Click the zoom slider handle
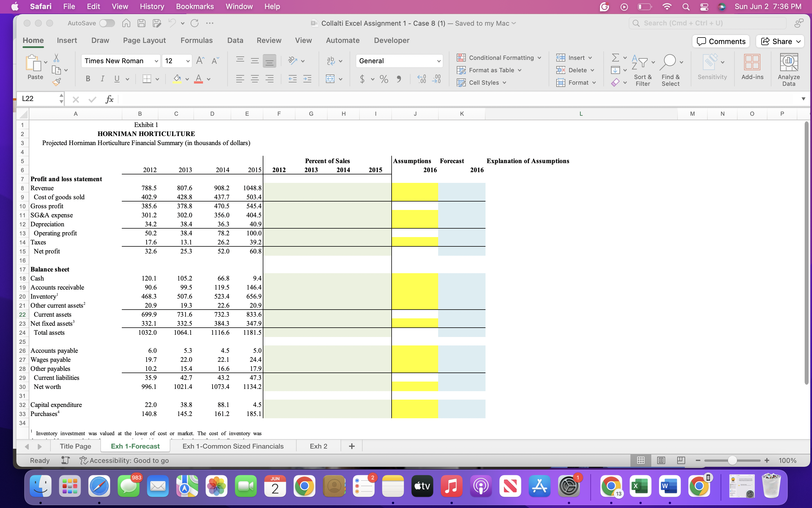Image resolution: width=812 pixels, height=508 pixels. pos(732,460)
